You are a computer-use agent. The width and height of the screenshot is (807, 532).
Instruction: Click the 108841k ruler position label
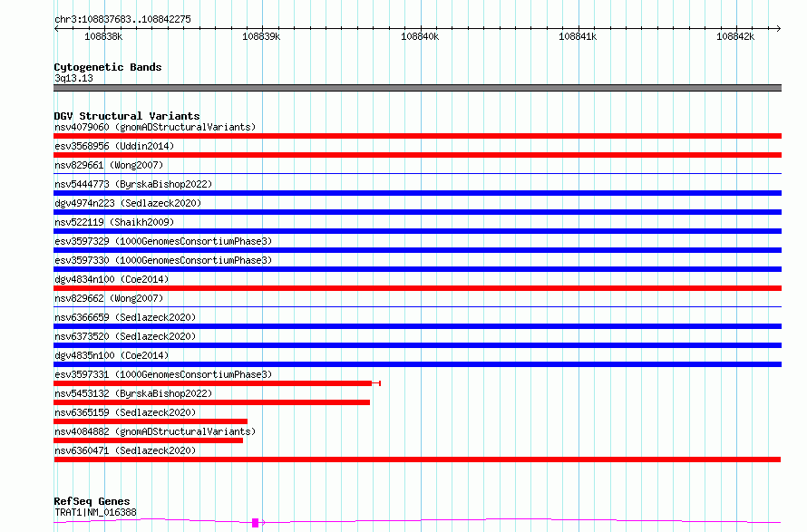click(578, 36)
